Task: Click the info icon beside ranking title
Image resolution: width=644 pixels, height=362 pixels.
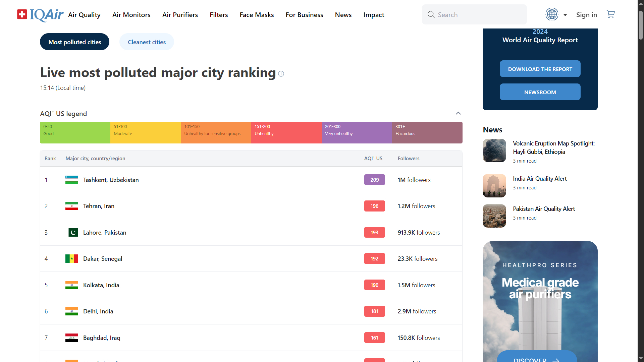Action: click(281, 74)
